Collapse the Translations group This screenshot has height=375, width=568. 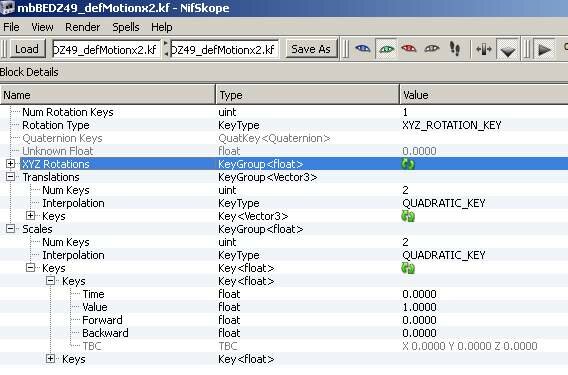tap(11, 177)
